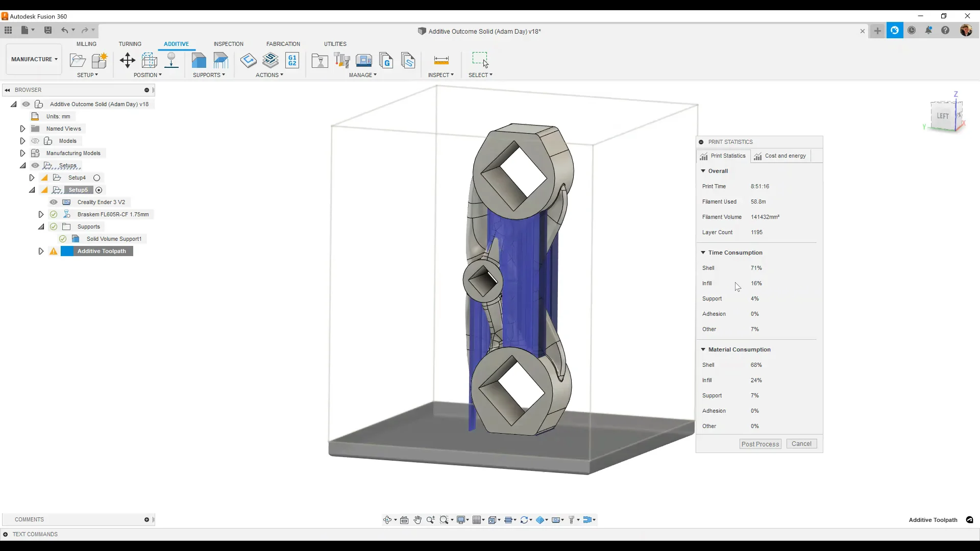Click the Look At icon in navigation bar
The width and height of the screenshot is (980, 551).
point(404,520)
